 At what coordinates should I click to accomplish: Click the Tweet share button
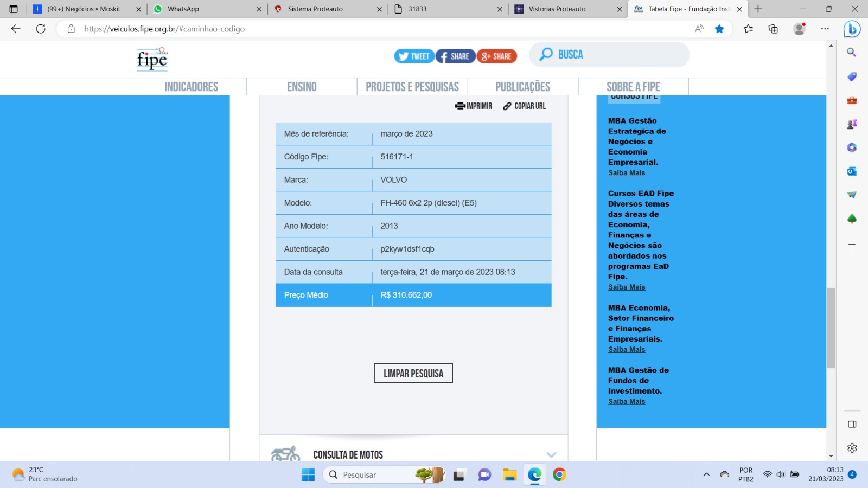tap(414, 56)
